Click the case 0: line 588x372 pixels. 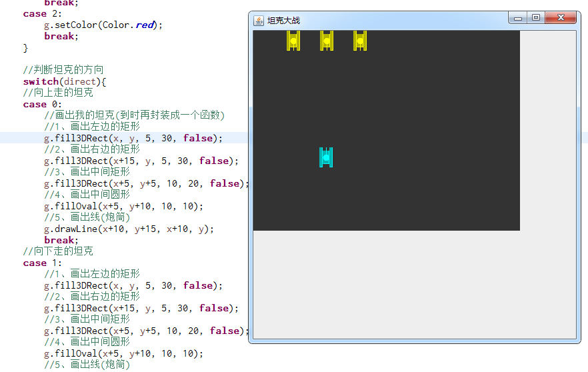(x=43, y=104)
